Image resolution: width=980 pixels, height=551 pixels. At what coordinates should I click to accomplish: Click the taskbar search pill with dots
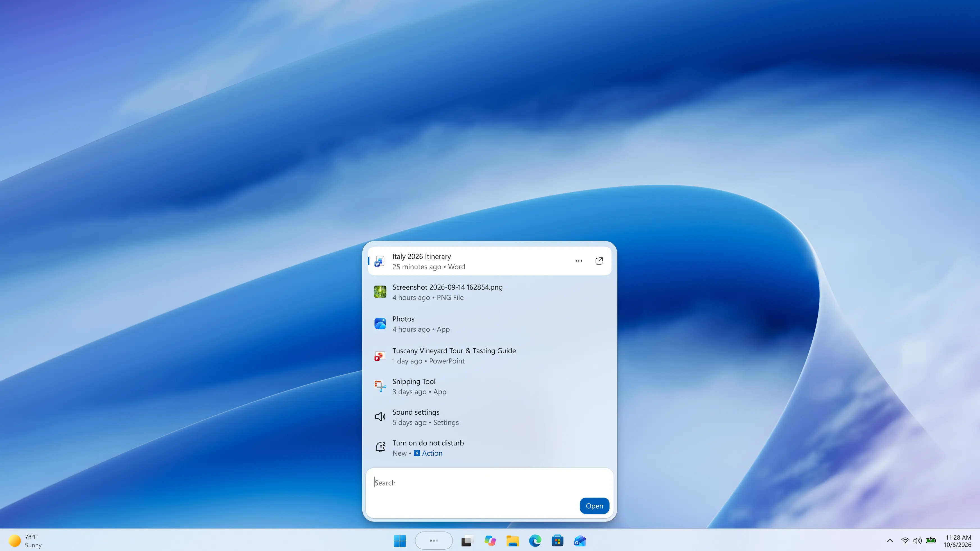434,541
